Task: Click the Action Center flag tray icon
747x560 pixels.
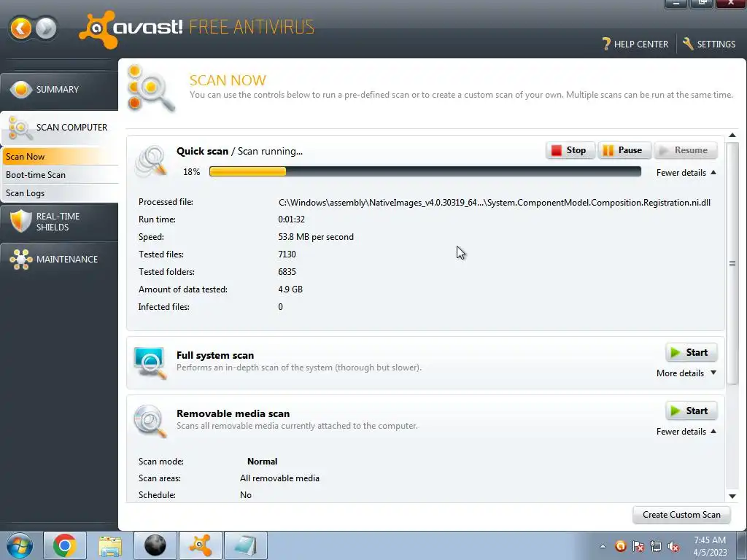Action: [638, 546]
